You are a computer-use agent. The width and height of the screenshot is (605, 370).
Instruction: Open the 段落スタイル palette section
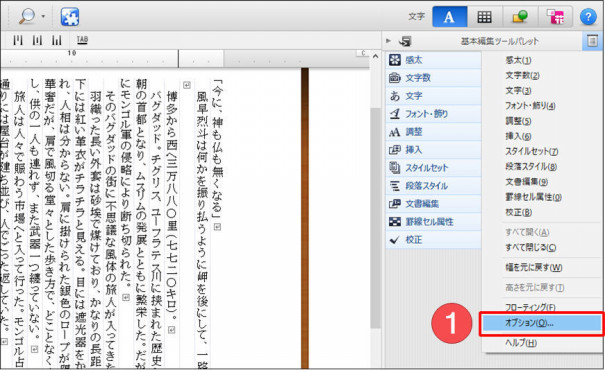[x=433, y=186]
